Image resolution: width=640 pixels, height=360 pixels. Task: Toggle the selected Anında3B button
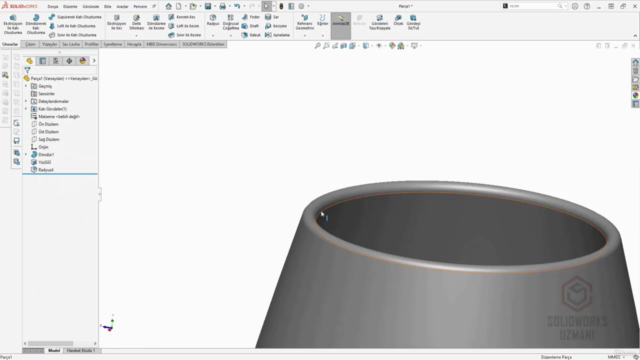(x=341, y=25)
